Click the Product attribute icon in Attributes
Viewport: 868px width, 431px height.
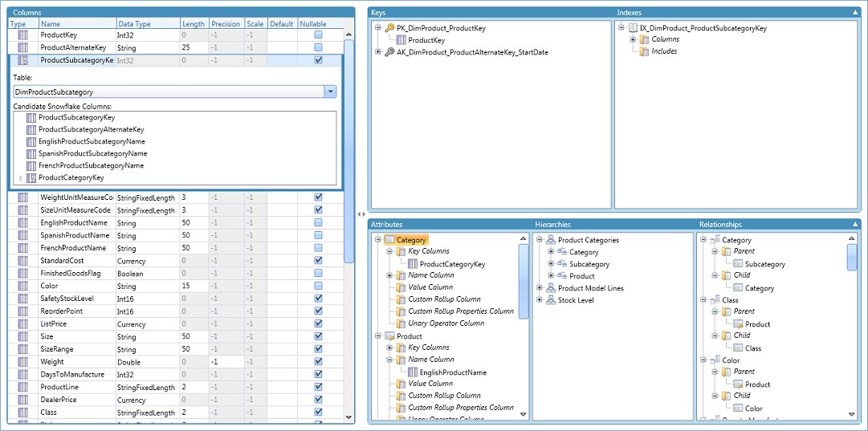[389, 336]
